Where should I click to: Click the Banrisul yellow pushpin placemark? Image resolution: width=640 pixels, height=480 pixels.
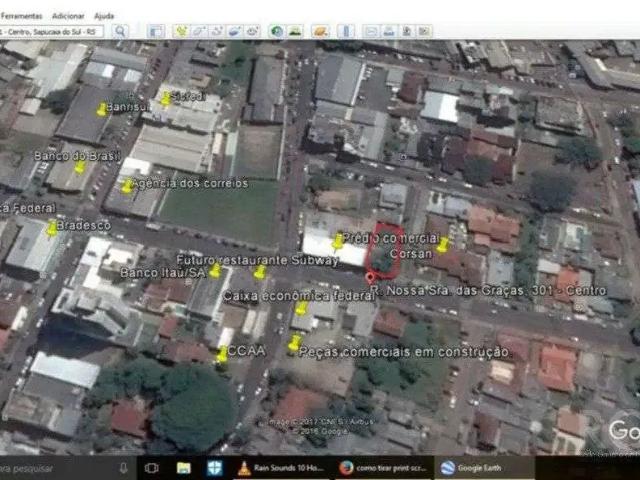pyautogui.click(x=101, y=109)
